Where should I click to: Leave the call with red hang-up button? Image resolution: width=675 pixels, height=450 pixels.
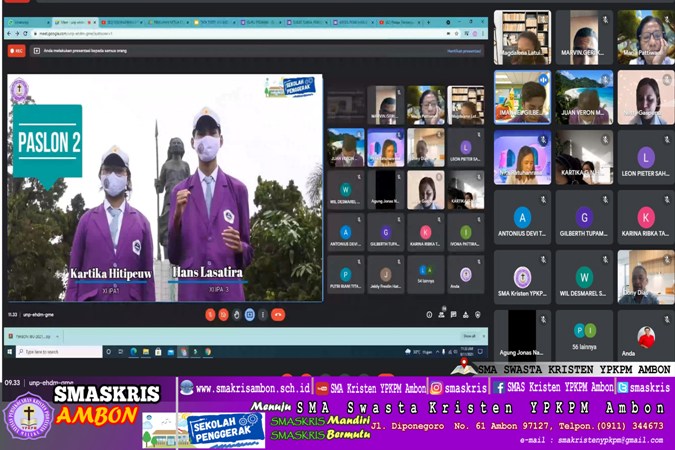click(278, 315)
